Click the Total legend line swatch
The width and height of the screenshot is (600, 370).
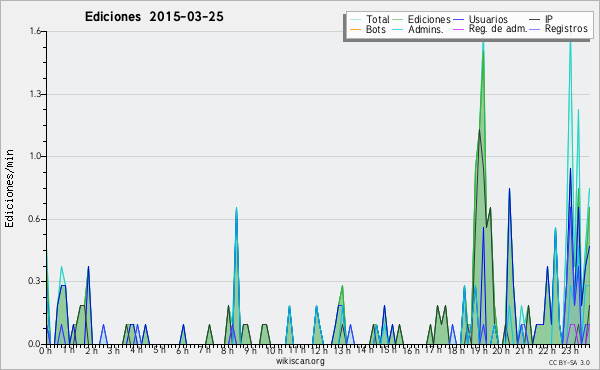355,20
